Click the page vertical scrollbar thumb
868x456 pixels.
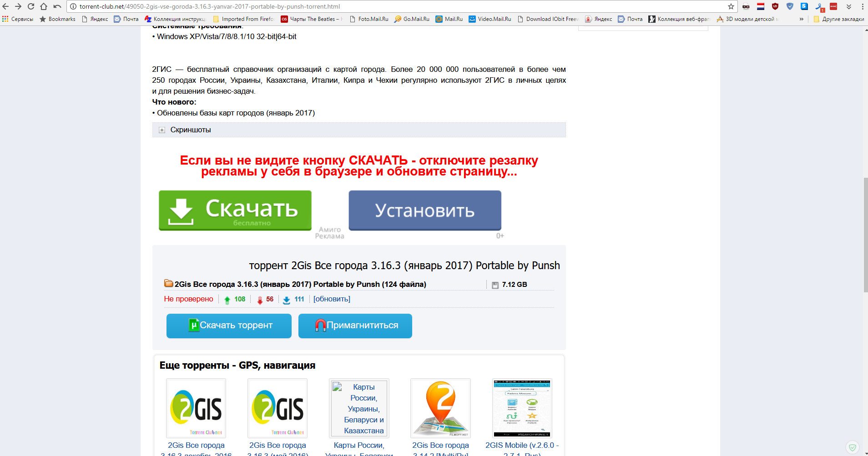(866, 235)
